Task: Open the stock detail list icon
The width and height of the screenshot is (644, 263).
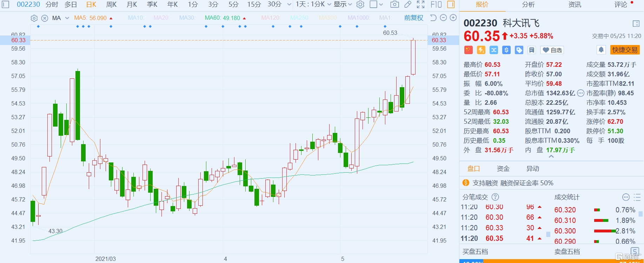Action: click(x=636, y=24)
